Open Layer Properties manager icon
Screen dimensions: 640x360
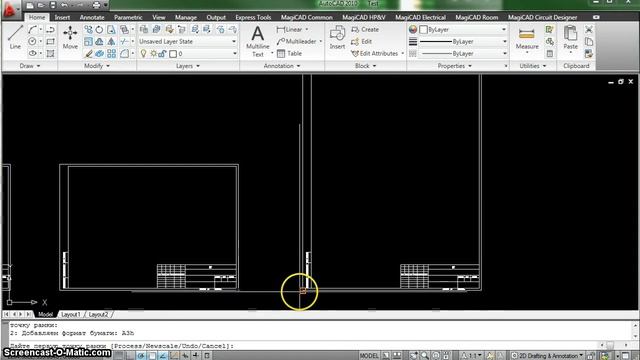pos(144,29)
